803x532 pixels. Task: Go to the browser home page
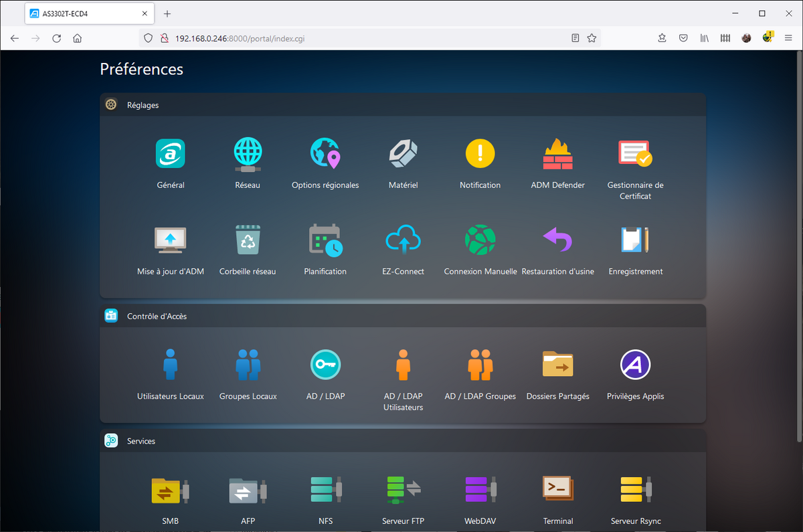point(78,38)
